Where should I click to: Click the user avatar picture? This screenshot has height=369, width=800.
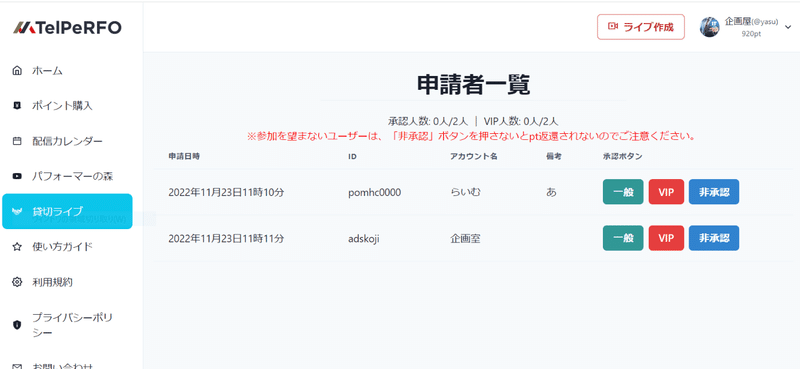(709, 27)
